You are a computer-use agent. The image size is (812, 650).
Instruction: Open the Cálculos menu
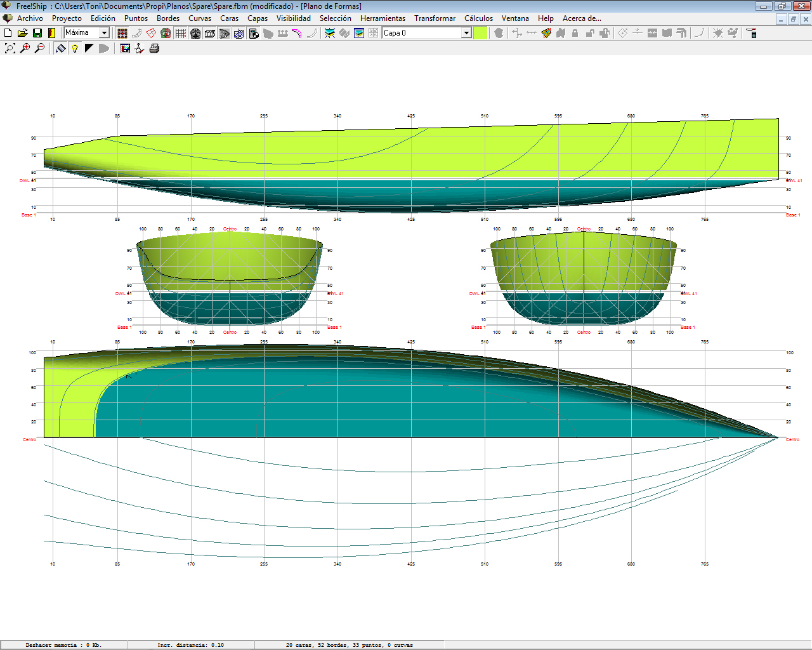pos(478,18)
